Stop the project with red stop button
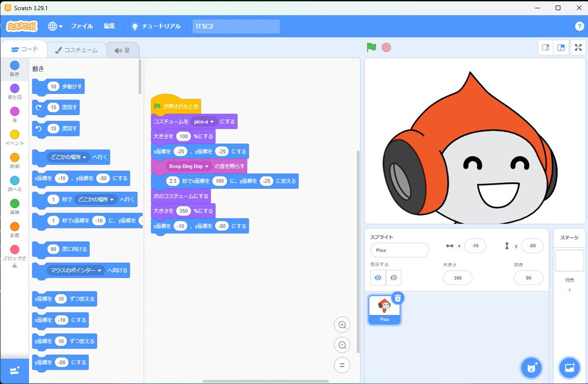Image resolution: width=588 pixels, height=384 pixels. click(386, 48)
